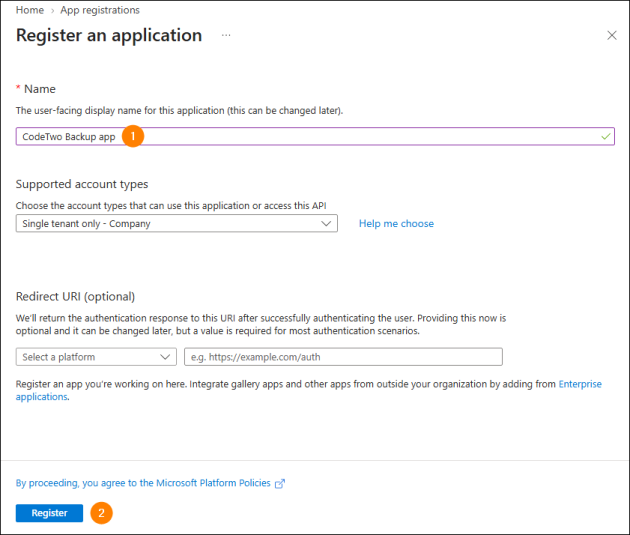
Task: Click the Register an application title
Action: 109,35
